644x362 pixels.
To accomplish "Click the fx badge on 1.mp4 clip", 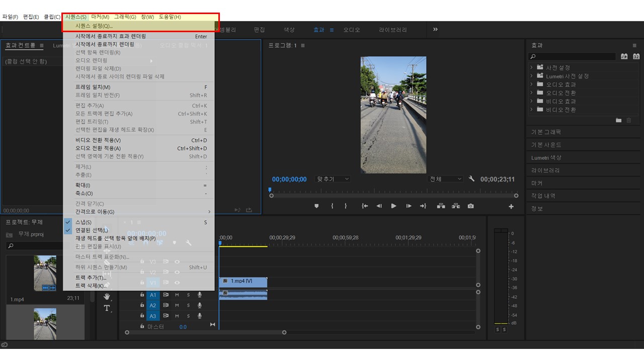I will pyautogui.click(x=225, y=281).
